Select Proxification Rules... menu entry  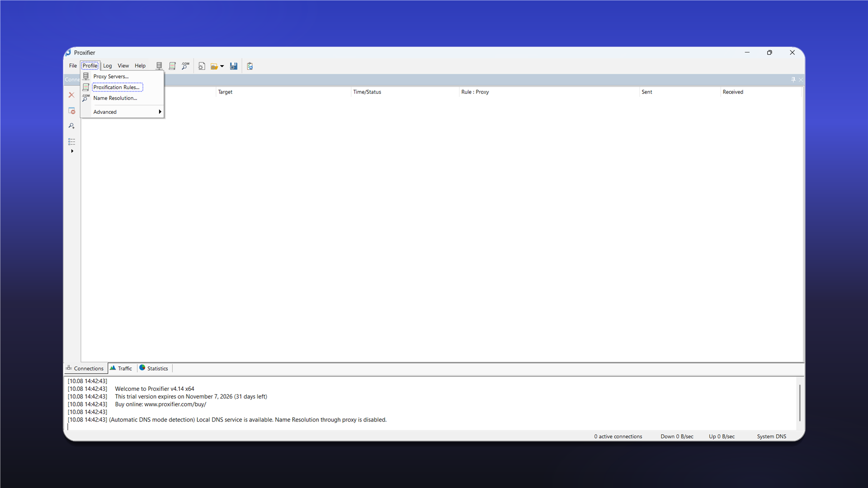(x=122, y=87)
